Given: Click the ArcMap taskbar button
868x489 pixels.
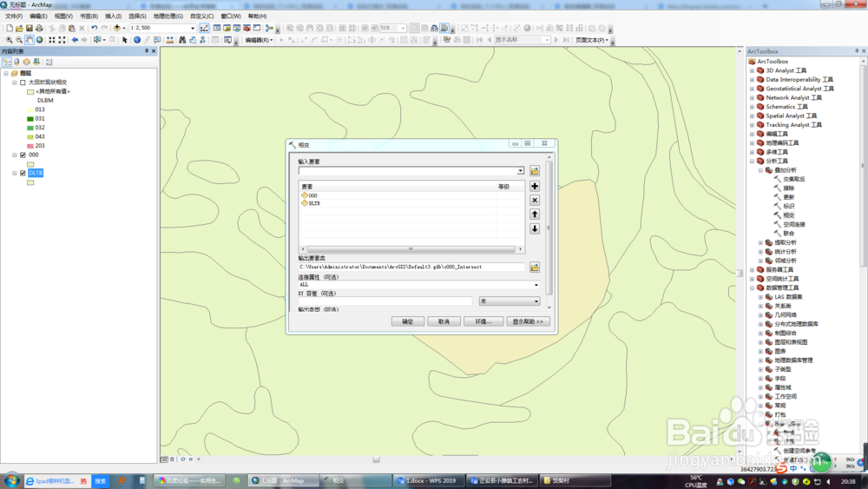Looking at the screenshot, I should pos(282,480).
